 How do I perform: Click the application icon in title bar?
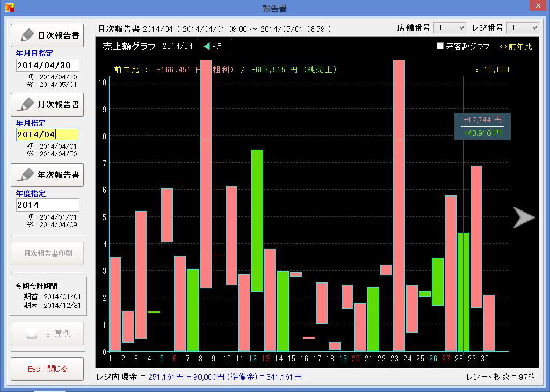click(x=9, y=8)
